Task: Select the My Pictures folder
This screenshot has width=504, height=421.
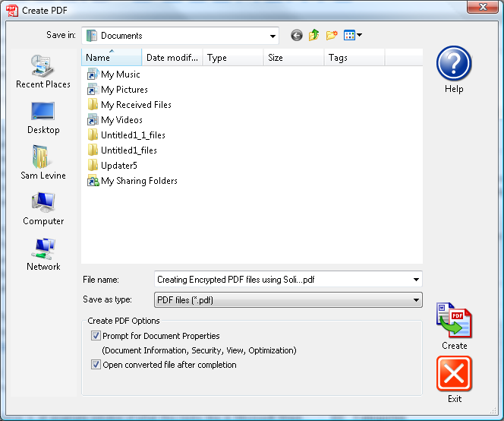Action: pos(118,90)
